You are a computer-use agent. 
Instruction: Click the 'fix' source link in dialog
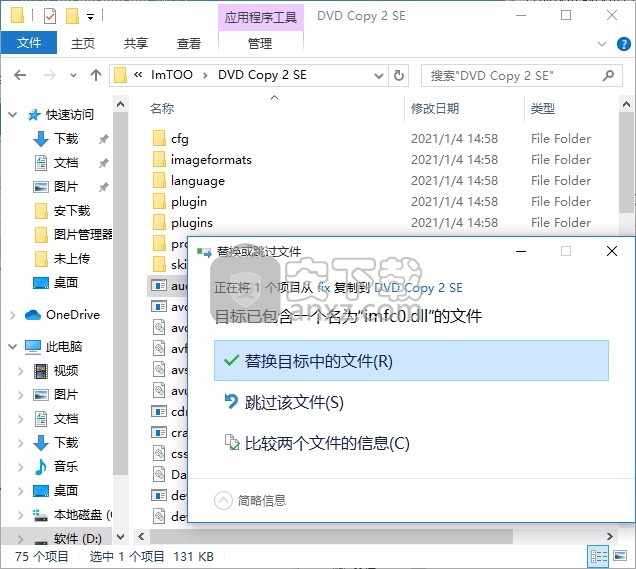324,288
